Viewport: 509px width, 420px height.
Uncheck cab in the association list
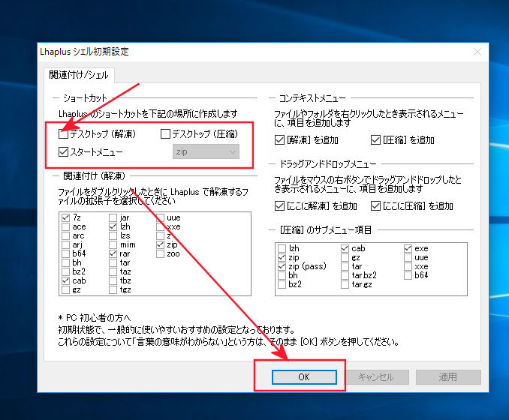click(65, 280)
